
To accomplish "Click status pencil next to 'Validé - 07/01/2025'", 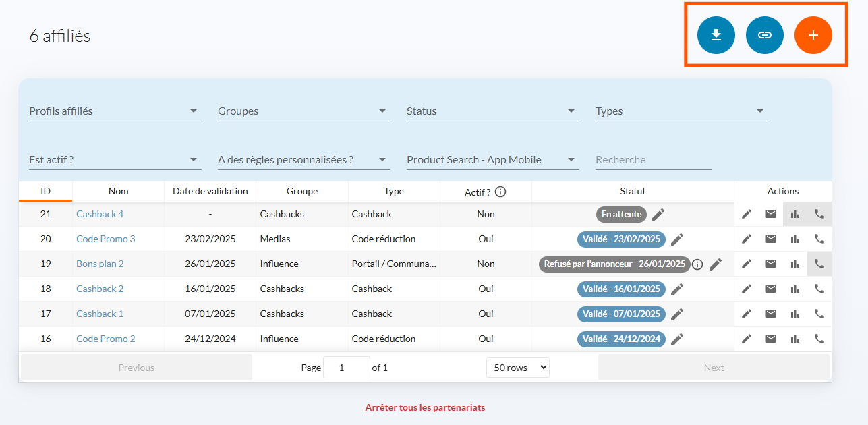I will pyautogui.click(x=677, y=314).
